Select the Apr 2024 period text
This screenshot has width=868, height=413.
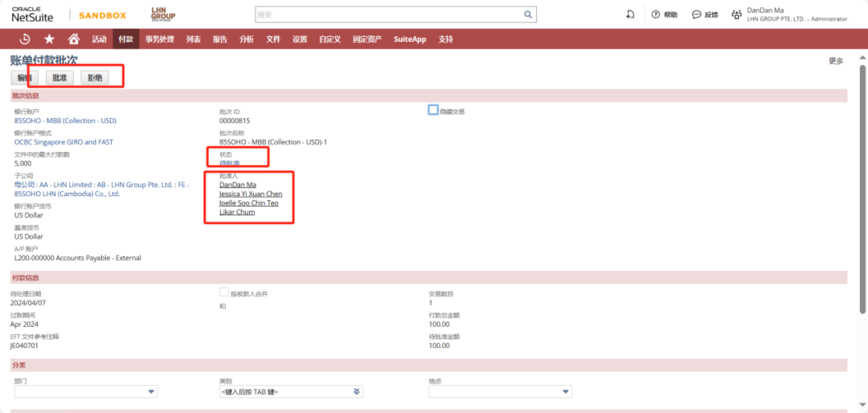click(24, 324)
